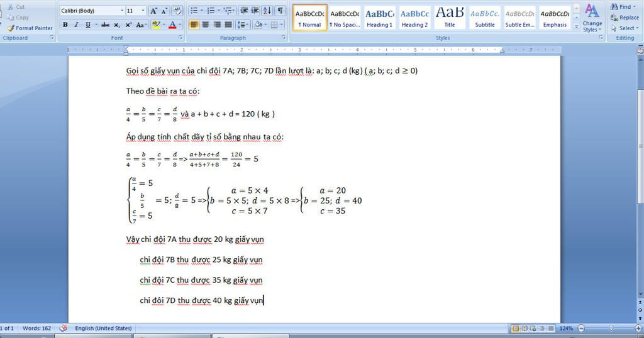Increase the paragraph indent
This screenshot has height=338, width=644.
[x=255, y=11]
